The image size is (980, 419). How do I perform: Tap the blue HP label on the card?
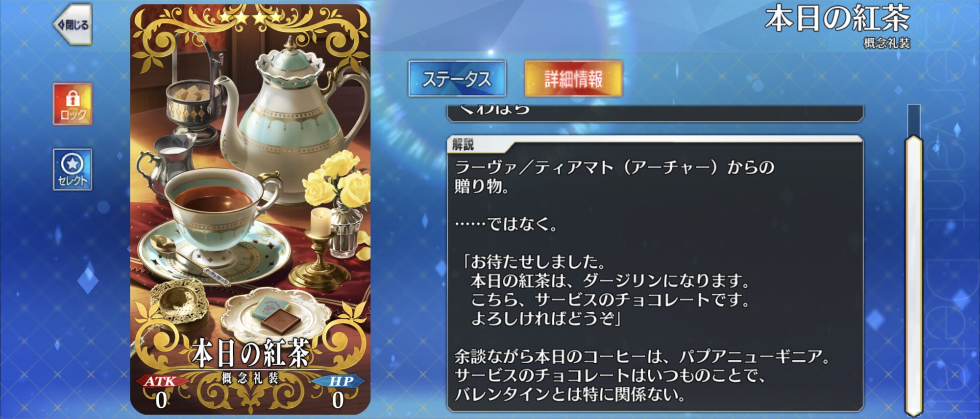click(340, 381)
